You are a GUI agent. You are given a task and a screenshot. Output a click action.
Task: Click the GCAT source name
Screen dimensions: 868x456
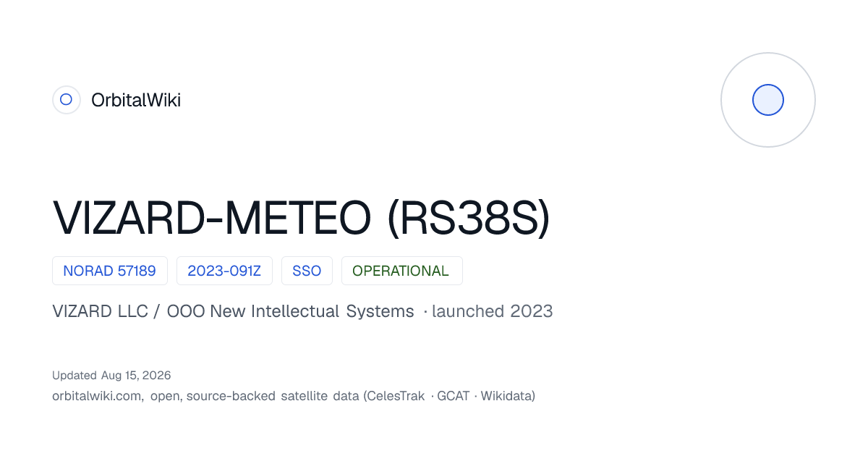(x=454, y=396)
